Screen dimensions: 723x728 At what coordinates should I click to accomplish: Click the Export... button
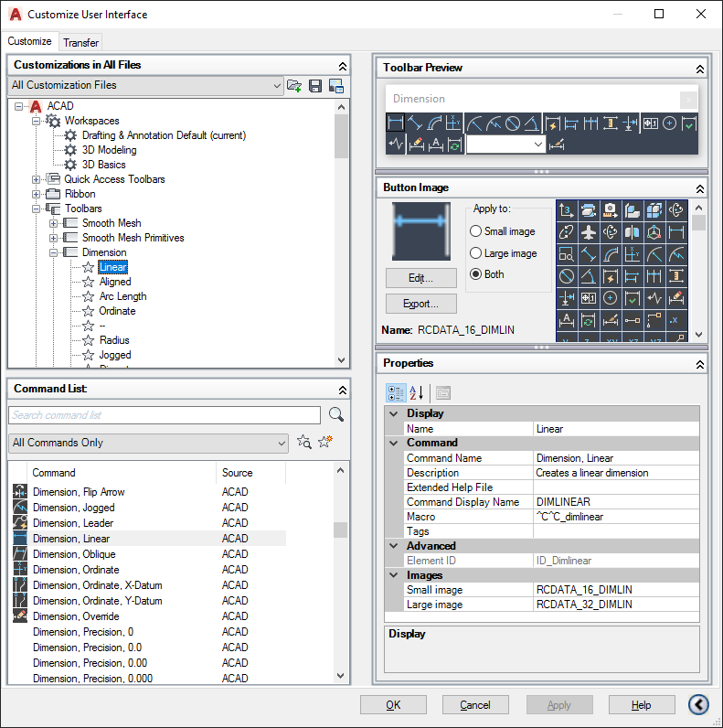(420, 304)
